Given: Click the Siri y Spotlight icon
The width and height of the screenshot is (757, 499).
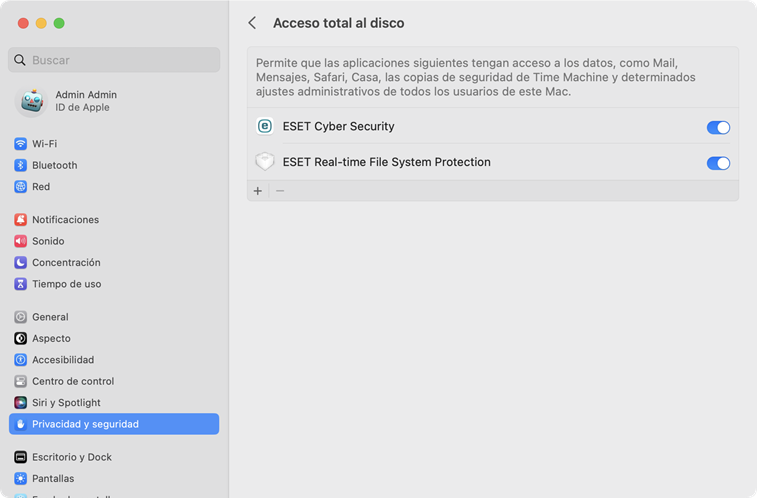Looking at the screenshot, I should click(20, 403).
